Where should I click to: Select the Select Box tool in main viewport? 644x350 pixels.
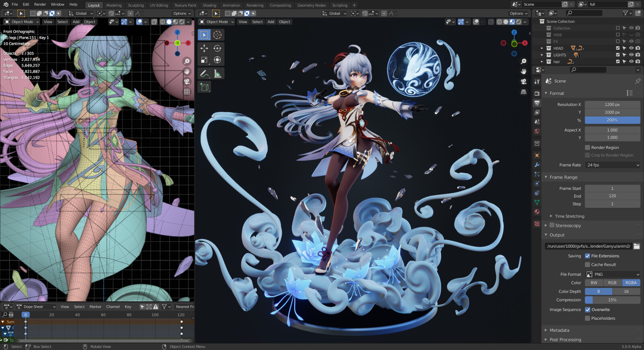click(x=204, y=35)
